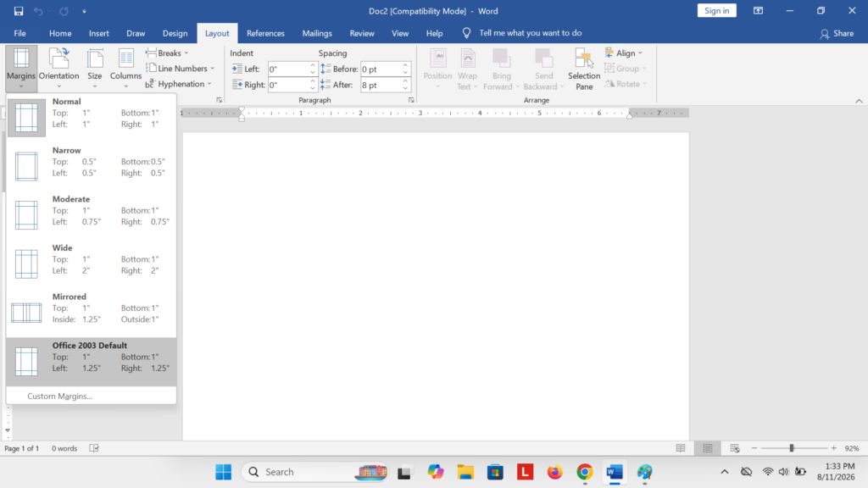The width and height of the screenshot is (868, 488).
Task: Decrease Right indent with down arrow
Action: point(313,88)
